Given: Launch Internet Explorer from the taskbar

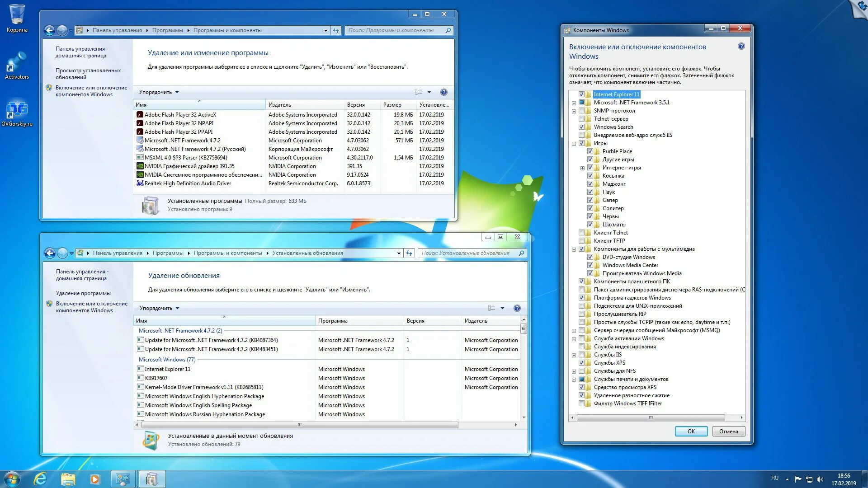Looking at the screenshot, I should (41, 479).
